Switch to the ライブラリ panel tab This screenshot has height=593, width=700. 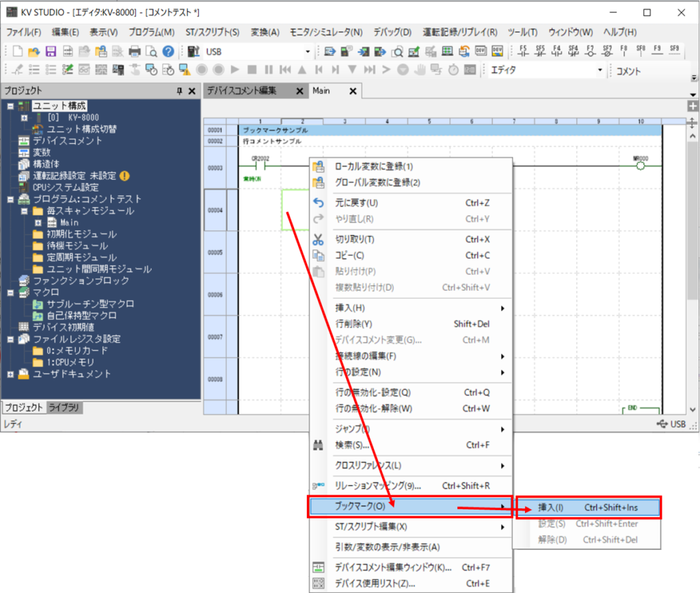click(x=64, y=407)
